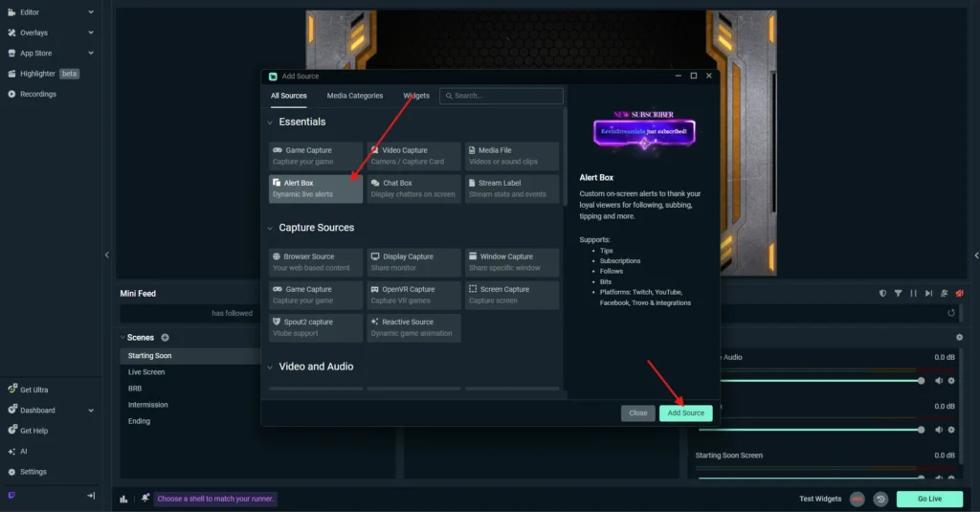Expand the Overlays chevron in the sidebar
Viewport: 980px width, 512px height.
(x=91, y=33)
